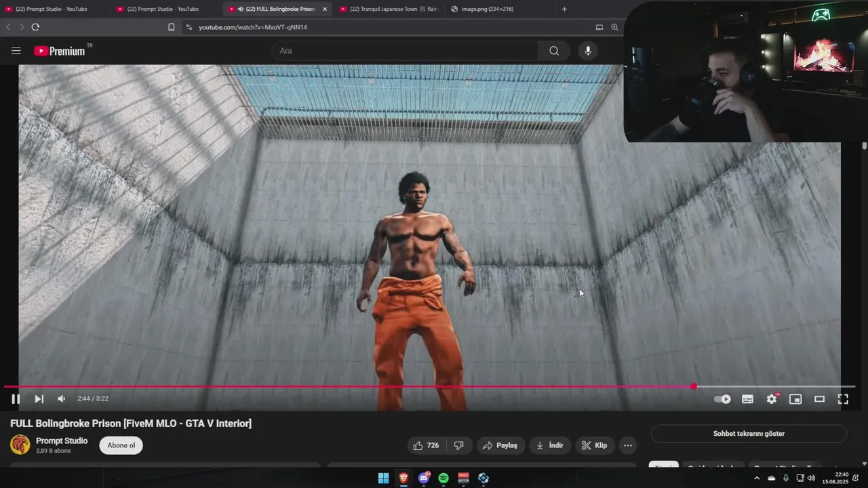The width and height of the screenshot is (868, 488).
Task: Switch to the image.png (234×216) tab
Action: click(486, 9)
